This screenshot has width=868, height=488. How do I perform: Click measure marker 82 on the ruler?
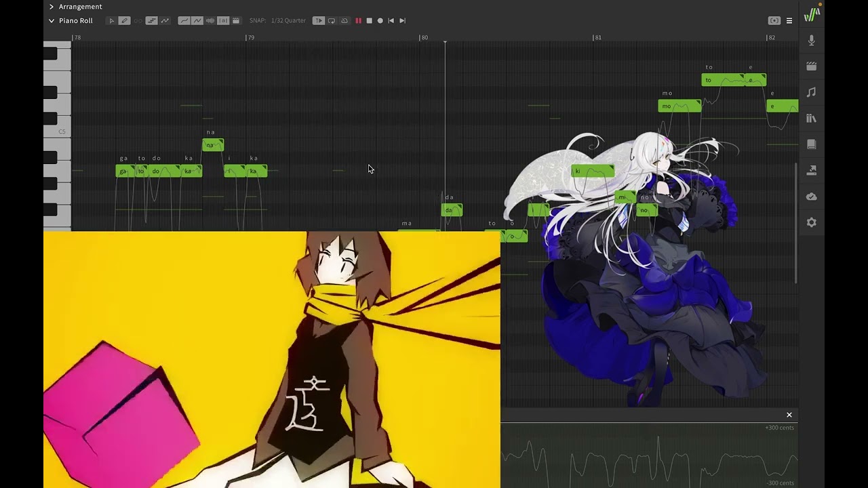point(771,37)
